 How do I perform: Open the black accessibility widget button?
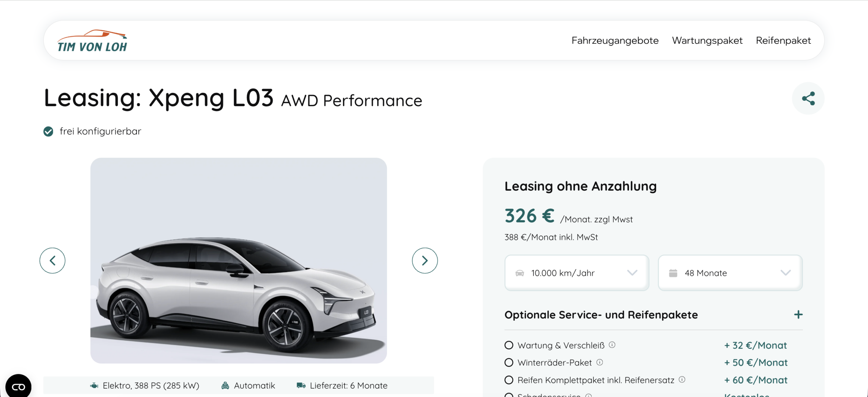pos(18,386)
